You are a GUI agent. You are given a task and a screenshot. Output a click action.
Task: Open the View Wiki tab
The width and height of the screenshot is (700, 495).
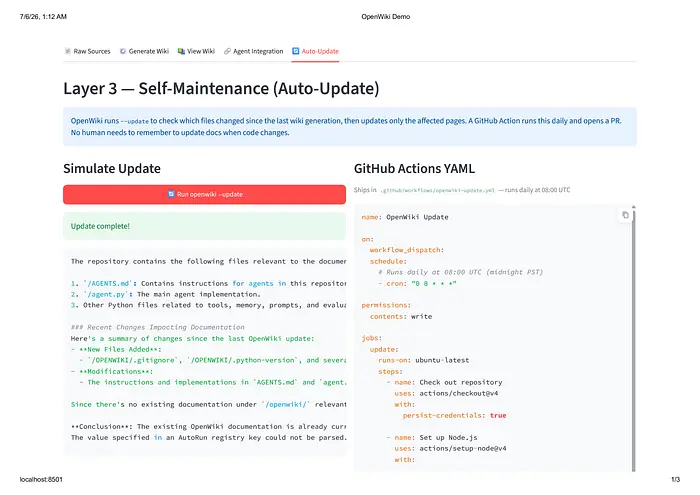click(196, 51)
